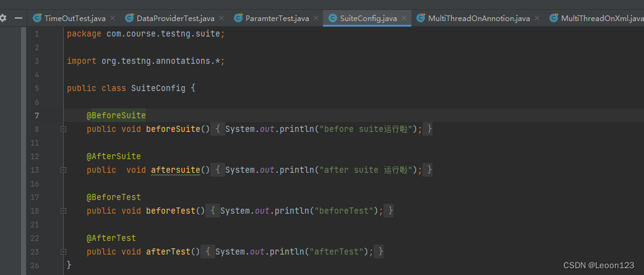Click the class icon on DataProviderTest.java tab
This screenshot has width=644, height=275.
(130, 18)
